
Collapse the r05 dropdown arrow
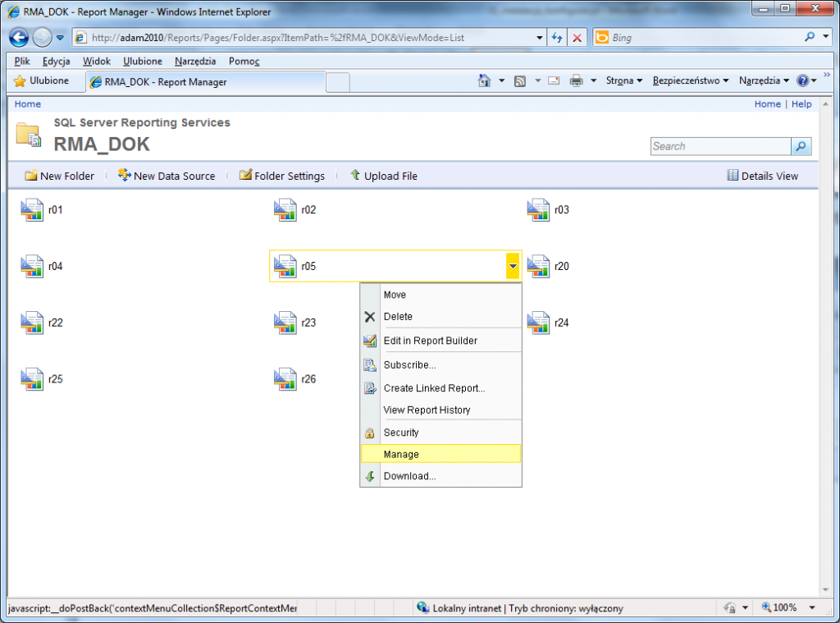(x=513, y=266)
